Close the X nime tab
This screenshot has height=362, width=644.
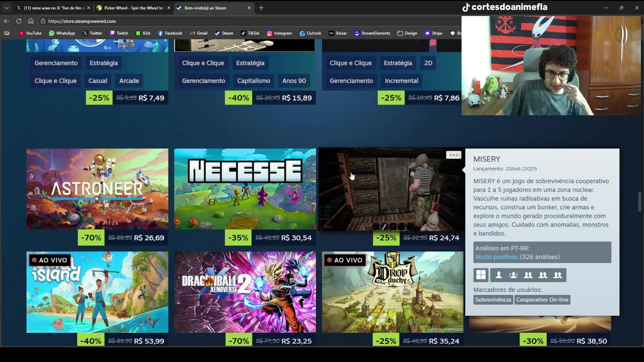(89, 8)
